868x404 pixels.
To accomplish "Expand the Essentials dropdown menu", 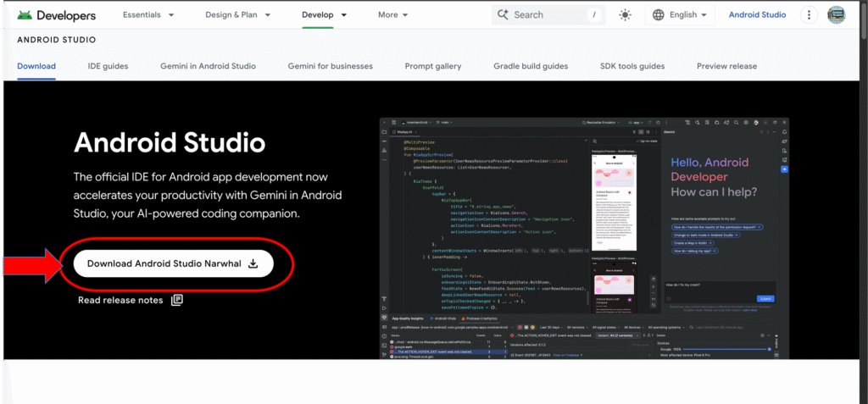I will (148, 14).
